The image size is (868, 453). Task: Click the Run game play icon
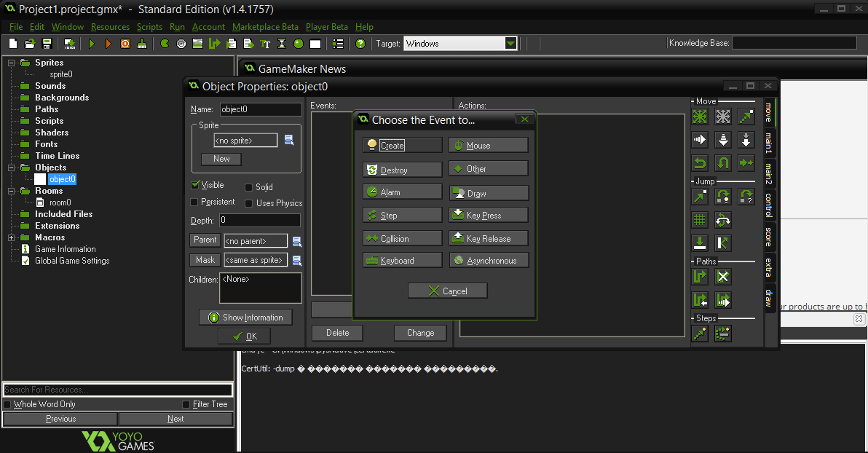(92, 44)
